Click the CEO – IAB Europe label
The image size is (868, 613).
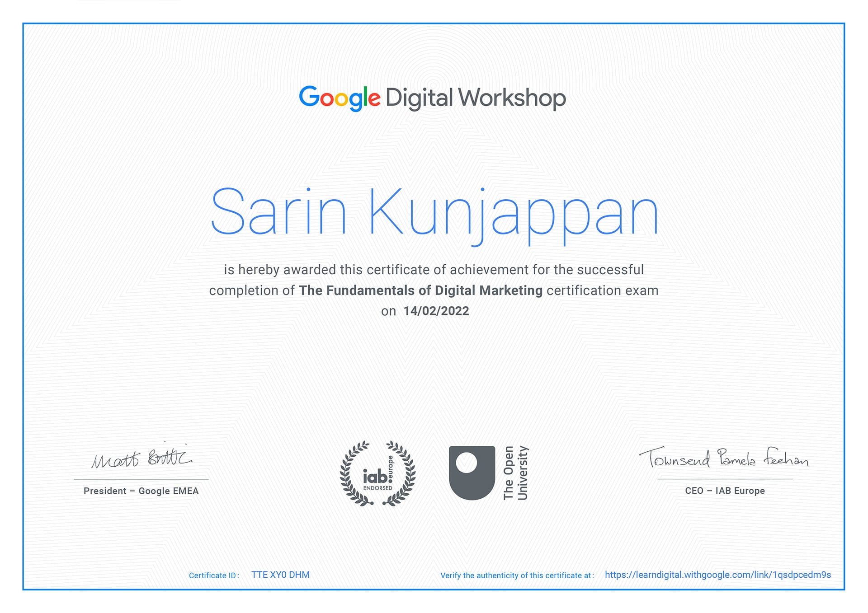point(725,491)
